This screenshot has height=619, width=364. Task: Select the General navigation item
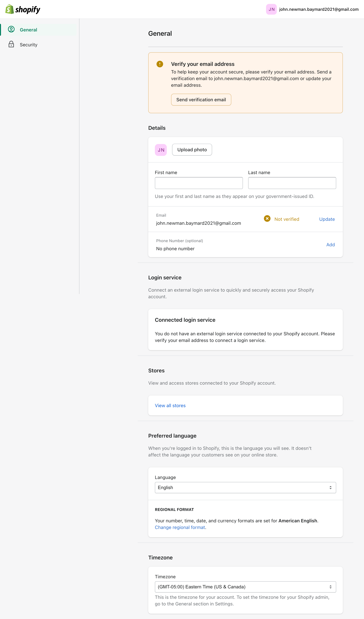(x=28, y=29)
